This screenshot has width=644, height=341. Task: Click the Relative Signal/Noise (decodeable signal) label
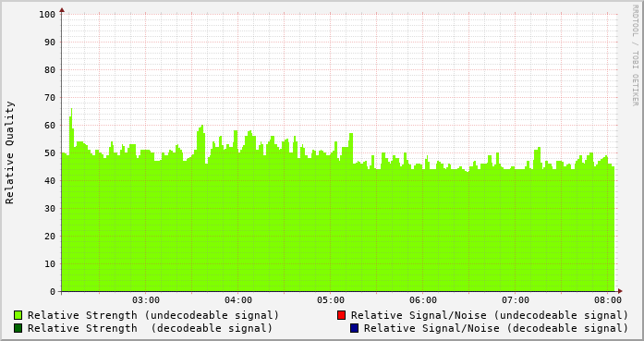coord(496,328)
